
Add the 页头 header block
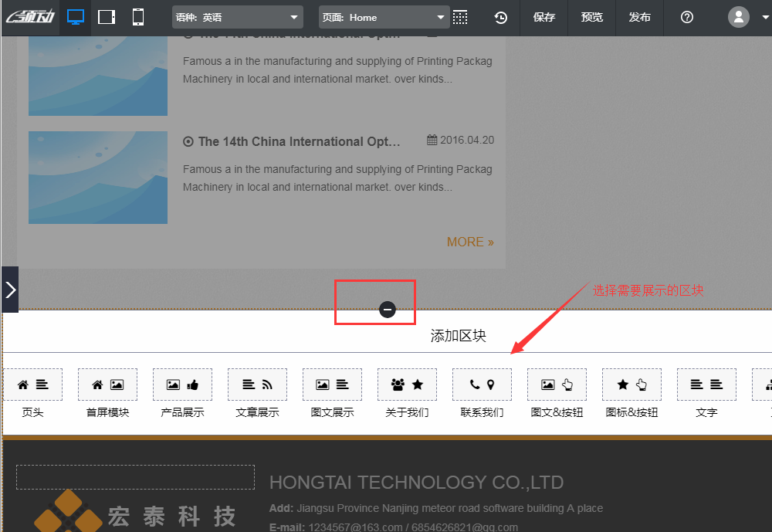click(32, 385)
